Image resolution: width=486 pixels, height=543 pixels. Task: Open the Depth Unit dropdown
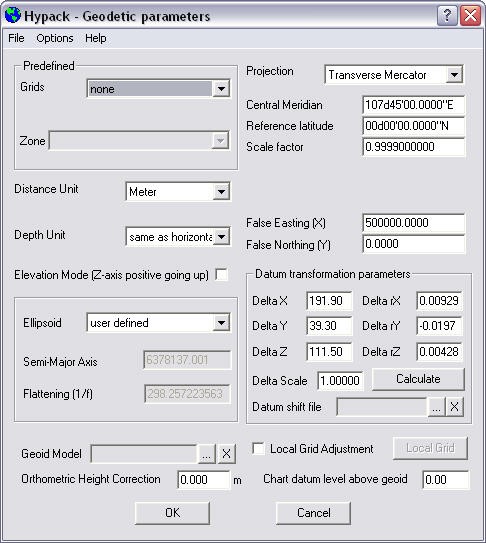pyautogui.click(x=221, y=237)
